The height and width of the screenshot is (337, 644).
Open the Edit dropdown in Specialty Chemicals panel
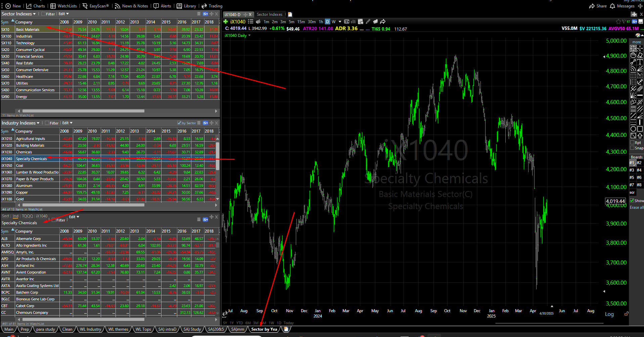(x=74, y=217)
